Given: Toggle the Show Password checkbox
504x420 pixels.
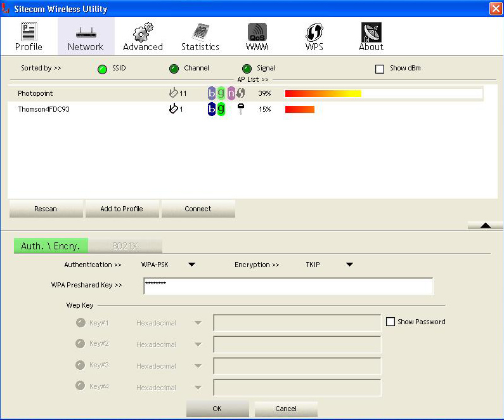Looking at the screenshot, I should [x=391, y=322].
